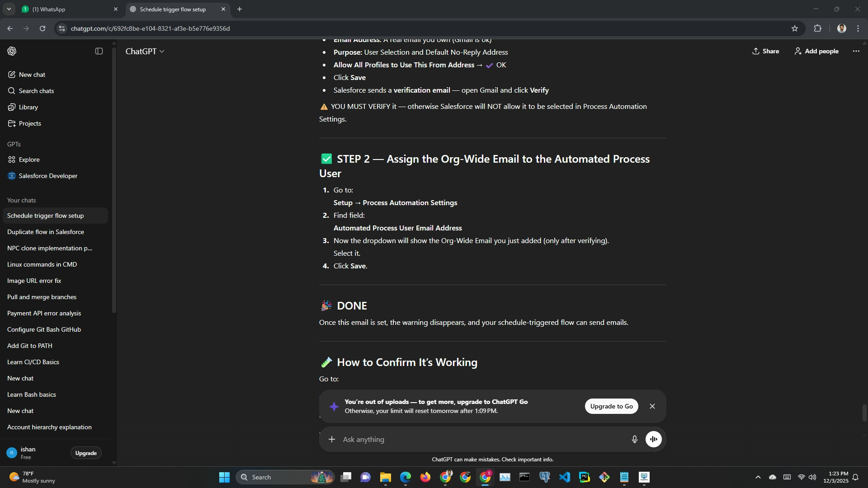Bookmark this page with the star icon
This screenshot has height=488, width=868.
[x=794, y=28]
